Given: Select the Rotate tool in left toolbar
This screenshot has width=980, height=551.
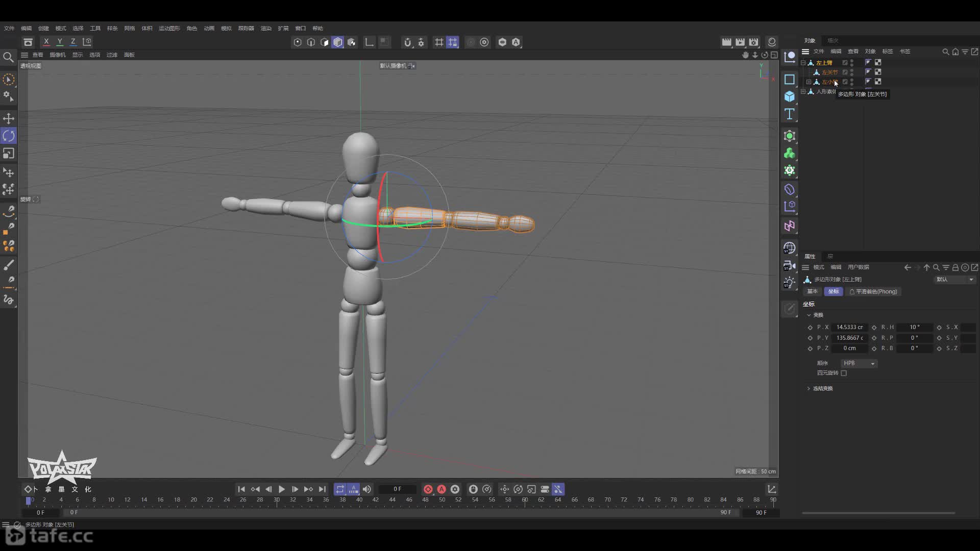Looking at the screenshot, I should pos(9,136).
